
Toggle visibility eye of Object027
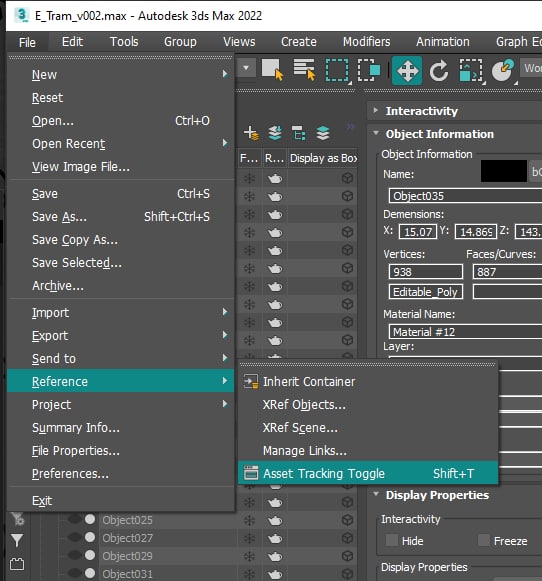pyautogui.click(x=75, y=537)
